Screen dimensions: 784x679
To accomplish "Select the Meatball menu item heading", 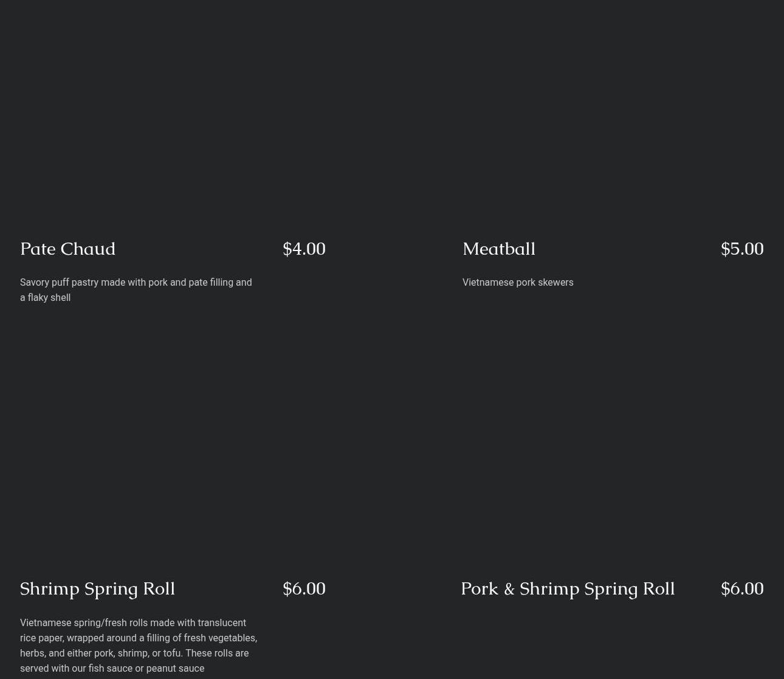I will click(498, 249).
